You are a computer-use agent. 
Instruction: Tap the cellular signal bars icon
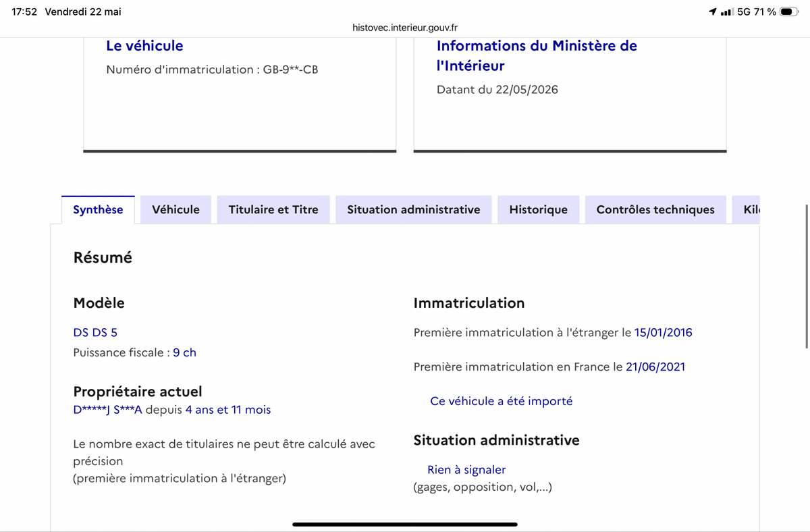(727, 12)
